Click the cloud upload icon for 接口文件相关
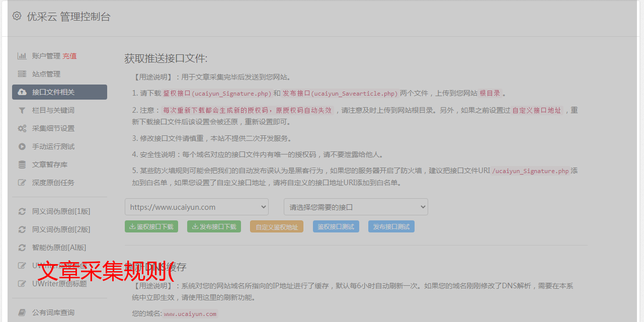The height and width of the screenshot is (322, 644). (x=22, y=92)
